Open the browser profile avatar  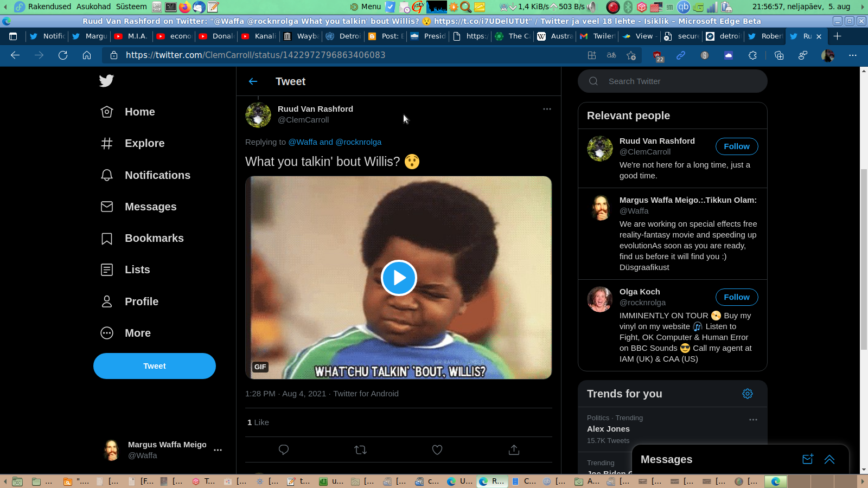coord(828,55)
